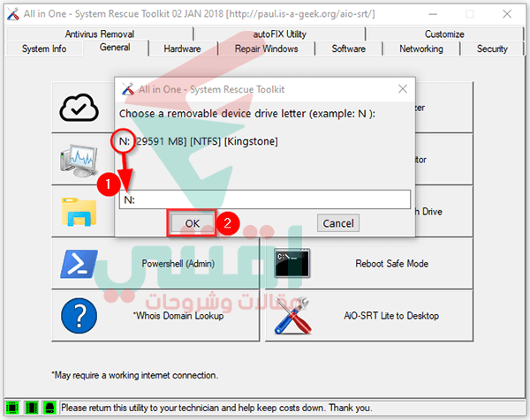Screen dimensions: 530x420
Task: Click third green disk status icon
Action: click(x=49, y=408)
